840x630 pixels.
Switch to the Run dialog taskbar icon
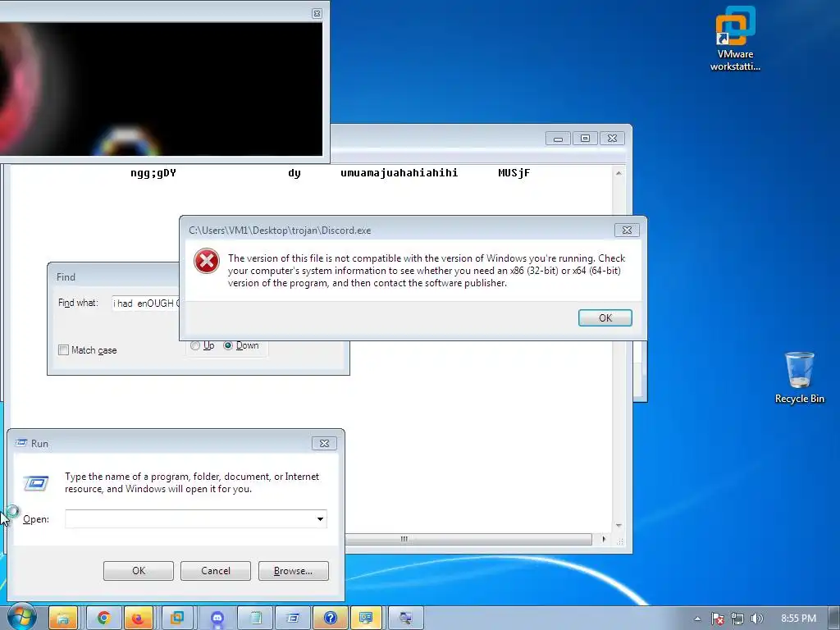click(x=293, y=619)
